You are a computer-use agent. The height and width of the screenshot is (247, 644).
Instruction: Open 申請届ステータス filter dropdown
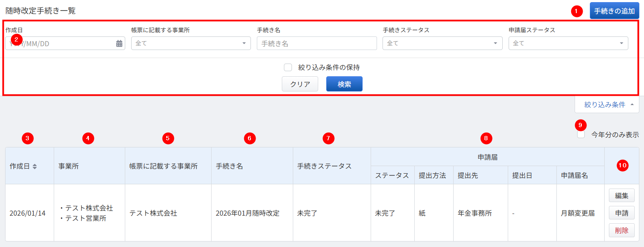point(568,43)
